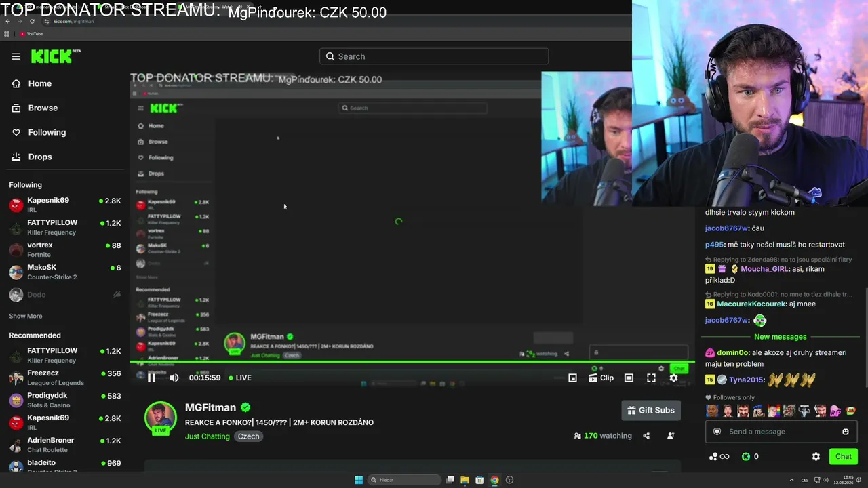
Task: Pause the live stream
Action: tap(152, 378)
